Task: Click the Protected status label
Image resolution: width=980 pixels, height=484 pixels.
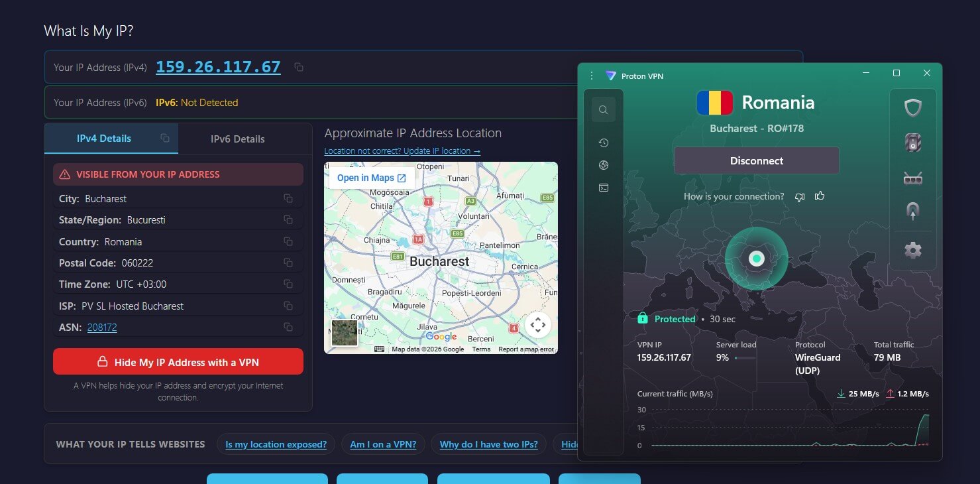Action: pos(675,319)
